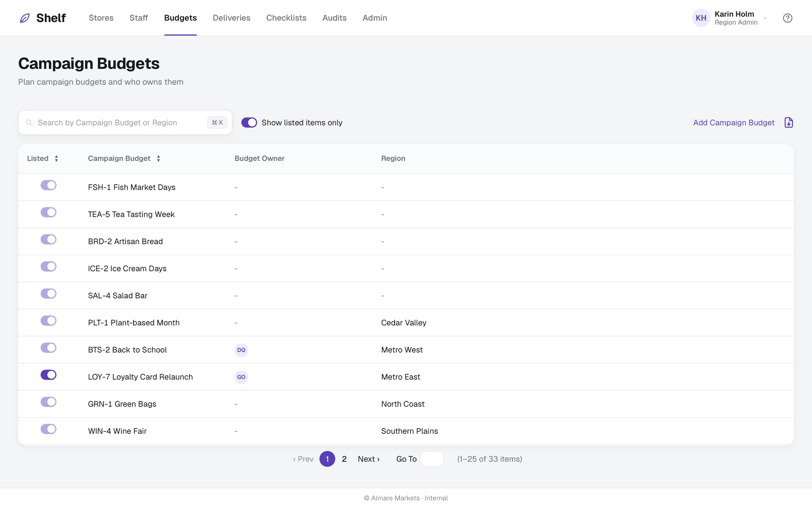Viewport: 812px width, 508px height.
Task: Toggle Show listed items only switch
Action: tap(249, 123)
